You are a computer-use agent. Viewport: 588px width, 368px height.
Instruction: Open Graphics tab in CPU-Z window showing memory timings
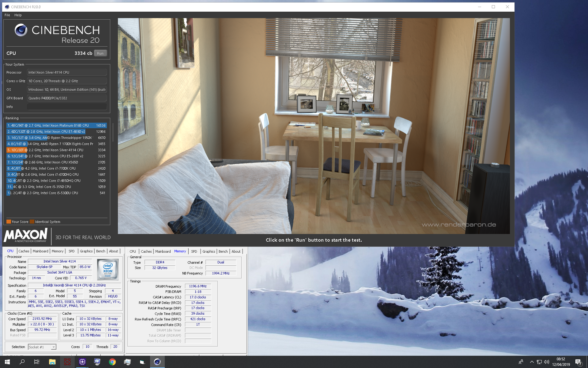(209, 251)
